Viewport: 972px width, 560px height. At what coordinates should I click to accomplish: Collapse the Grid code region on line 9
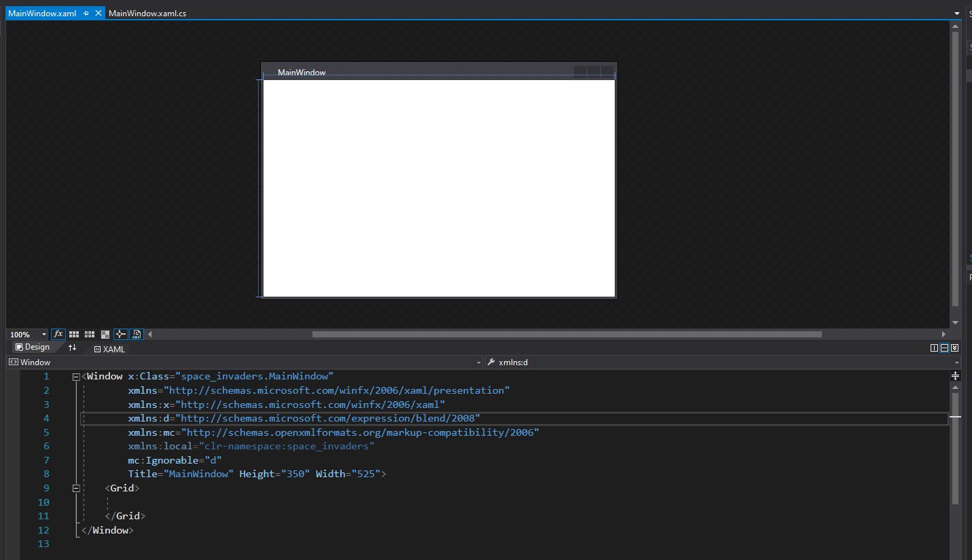76,487
